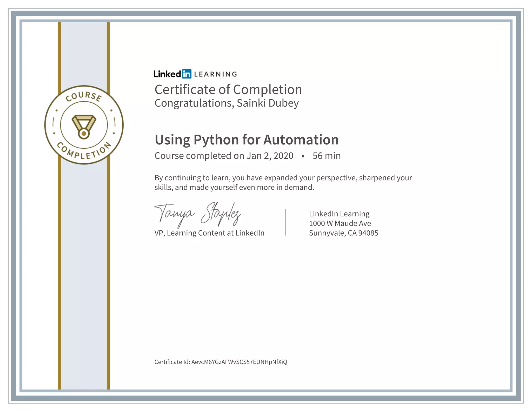This screenshot has width=532, height=411.
Task: Click the Sunnyvale, CA 94085 line
Action: (343, 233)
